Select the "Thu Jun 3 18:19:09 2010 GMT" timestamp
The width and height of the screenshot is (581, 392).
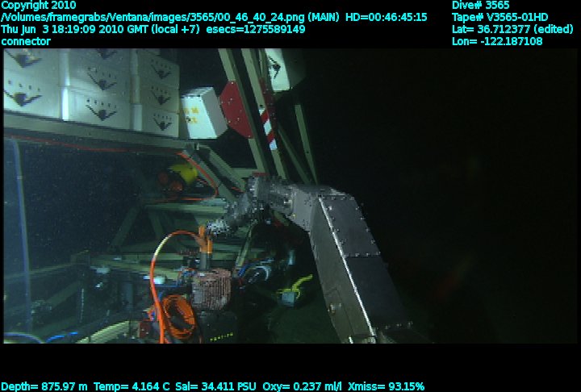pyautogui.click(x=75, y=29)
